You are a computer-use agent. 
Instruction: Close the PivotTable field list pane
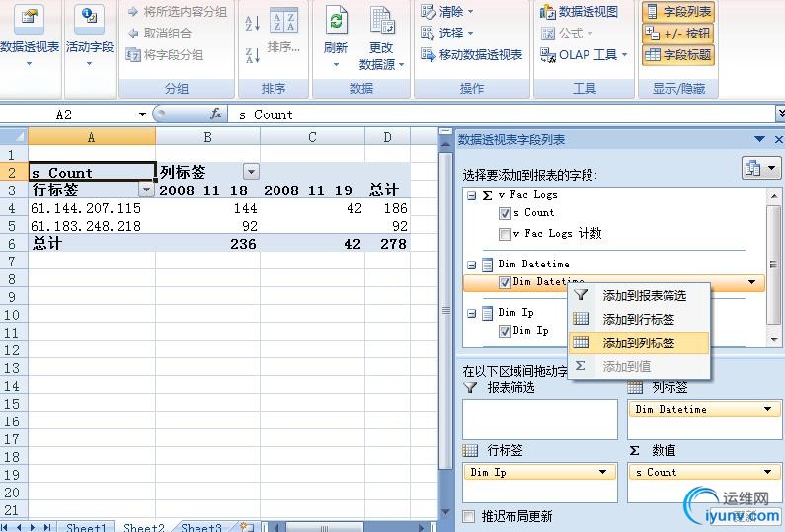[x=778, y=139]
